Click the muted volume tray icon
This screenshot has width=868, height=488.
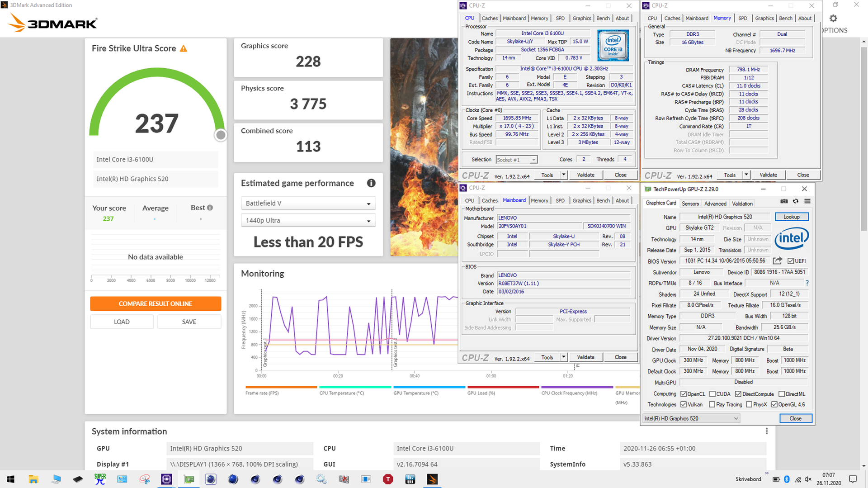click(808, 479)
